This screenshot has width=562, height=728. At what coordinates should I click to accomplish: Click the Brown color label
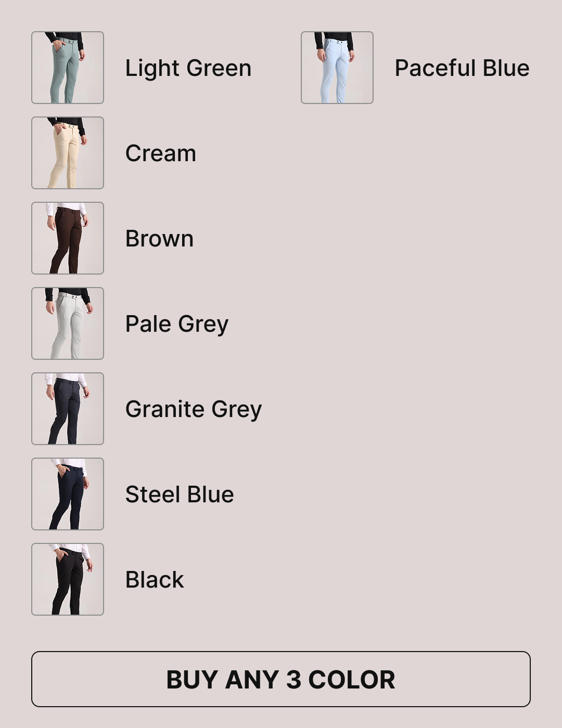click(160, 239)
